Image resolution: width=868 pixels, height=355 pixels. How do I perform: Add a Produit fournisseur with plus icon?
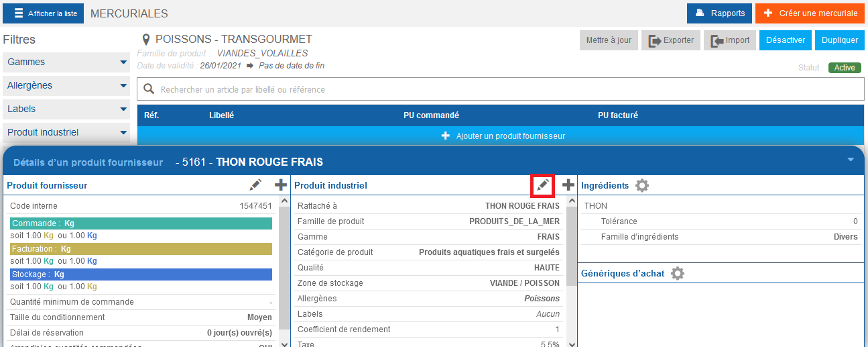(280, 185)
